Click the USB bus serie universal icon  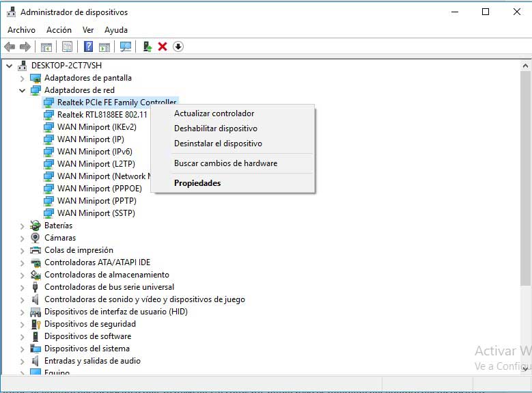pos(36,287)
